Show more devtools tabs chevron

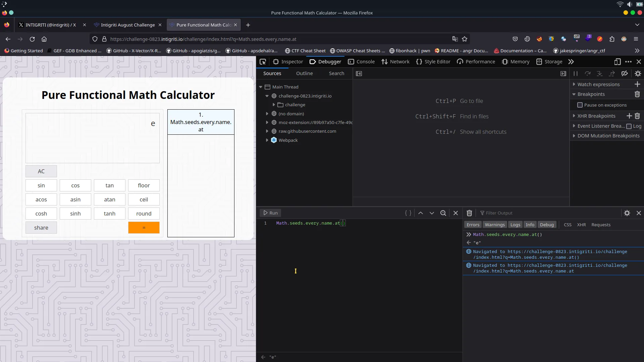pos(571,62)
